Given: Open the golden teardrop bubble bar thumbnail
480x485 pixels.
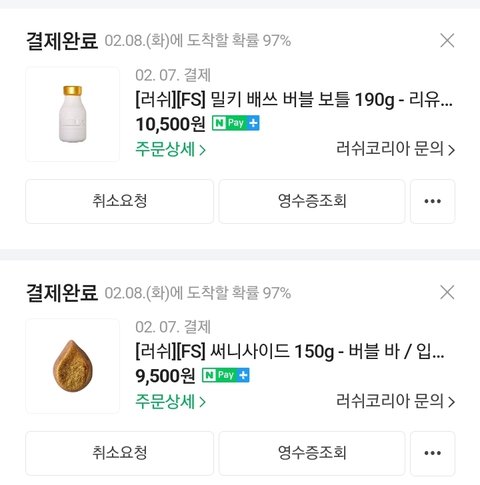Looking at the screenshot, I should click(x=73, y=366).
